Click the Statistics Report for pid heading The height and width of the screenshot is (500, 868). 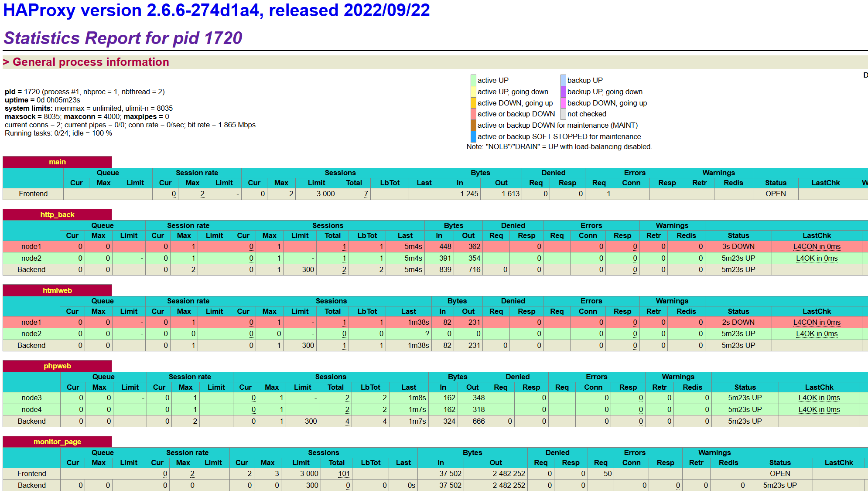[123, 38]
